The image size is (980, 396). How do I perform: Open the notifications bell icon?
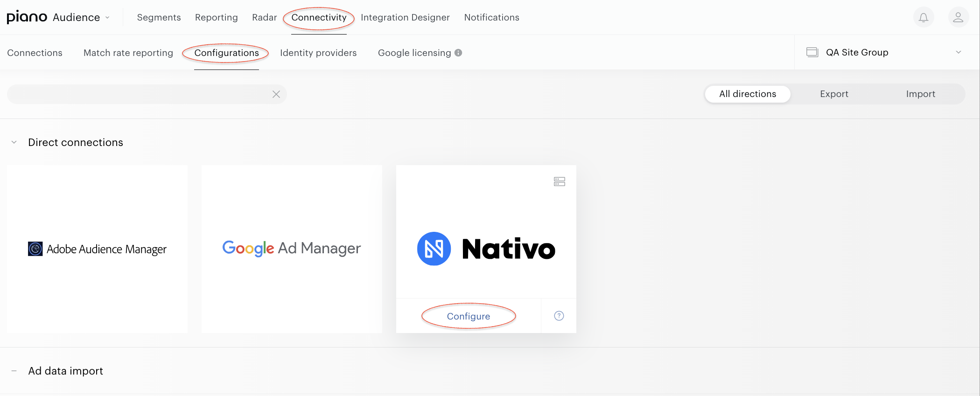pyautogui.click(x=923, y=18)
